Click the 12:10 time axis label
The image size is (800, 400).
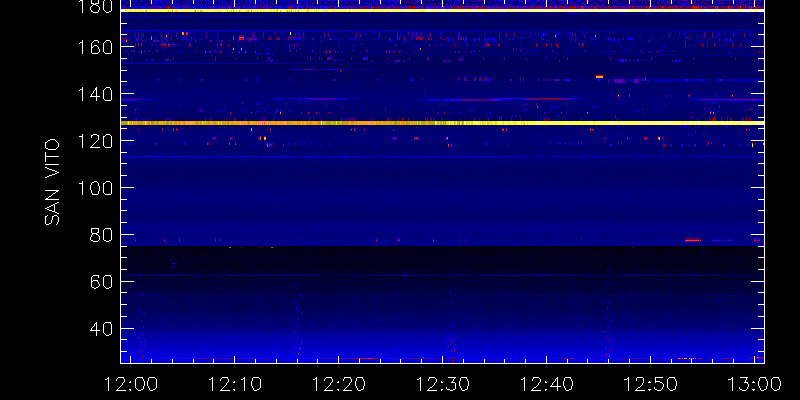pyautogui.click(x=234, y=384)
